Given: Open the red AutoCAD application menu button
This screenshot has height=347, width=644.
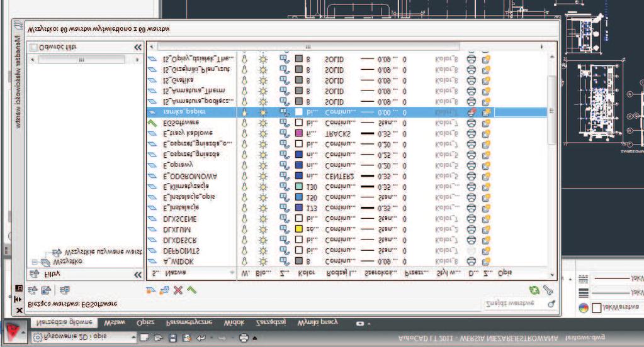Looking at the screenshot, I should (14, 331).
